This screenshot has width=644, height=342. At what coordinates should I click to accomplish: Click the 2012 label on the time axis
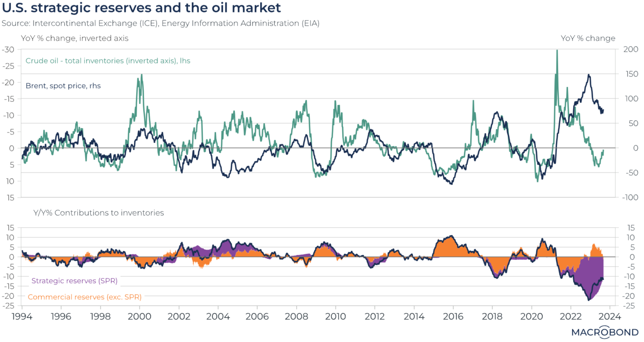(x=375, y=317)
